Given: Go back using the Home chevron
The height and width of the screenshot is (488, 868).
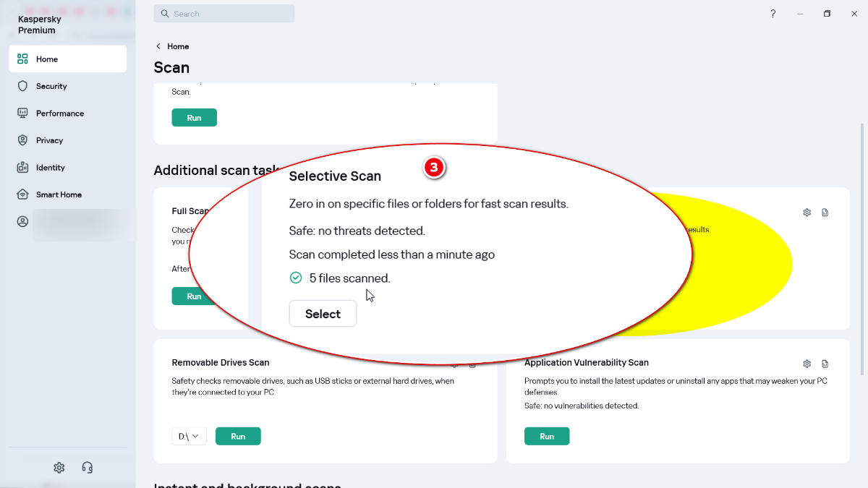Looking at the screenshot, I should (x=158, y=46).
